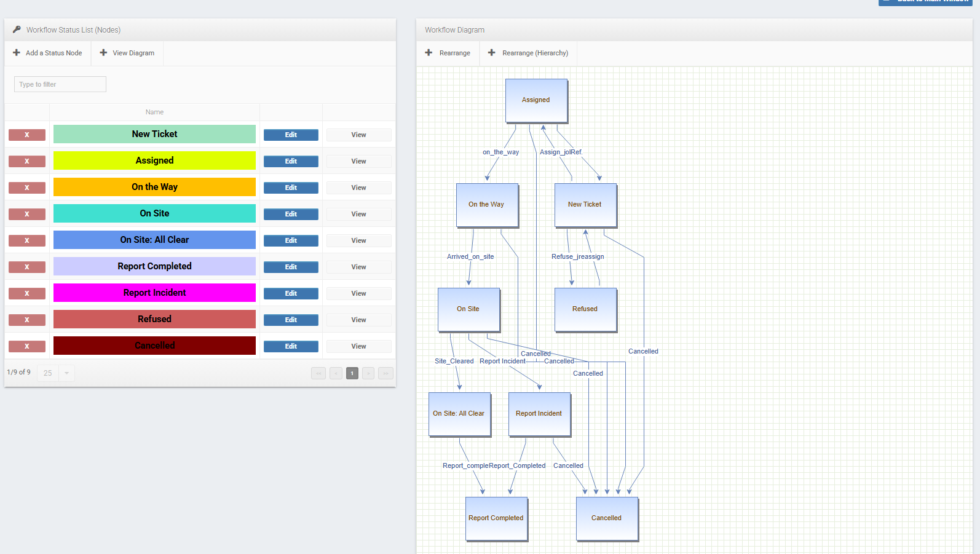Click the wrench icon in Workflow Status List header
980x554 pixels.
[x=17, y=30]
